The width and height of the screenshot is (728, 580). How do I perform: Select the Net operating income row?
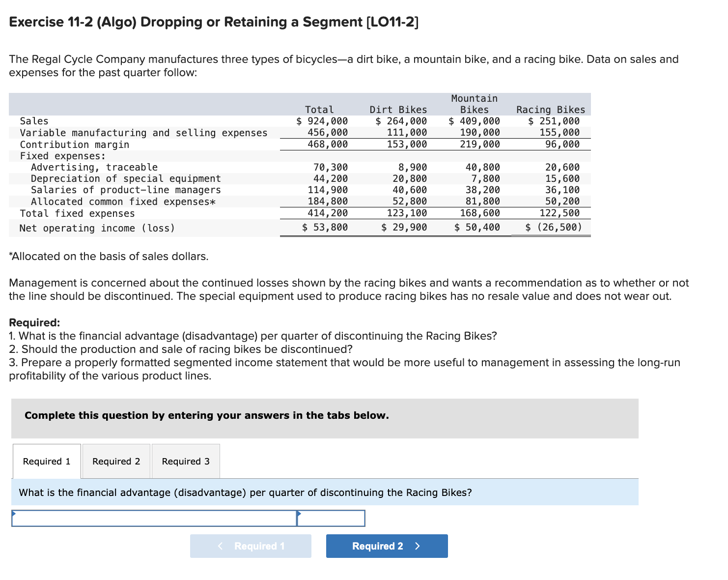[96, 228]
